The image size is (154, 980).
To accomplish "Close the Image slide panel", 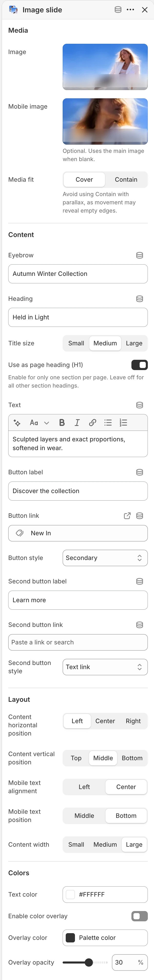I will (145, 10).
